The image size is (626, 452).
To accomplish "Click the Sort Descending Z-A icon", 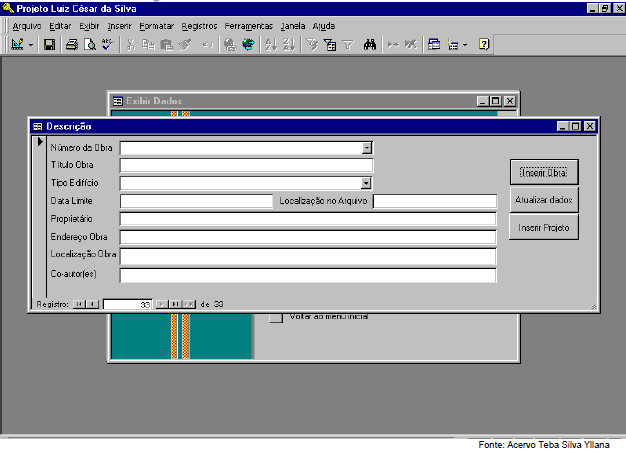I will coord(289,44).
